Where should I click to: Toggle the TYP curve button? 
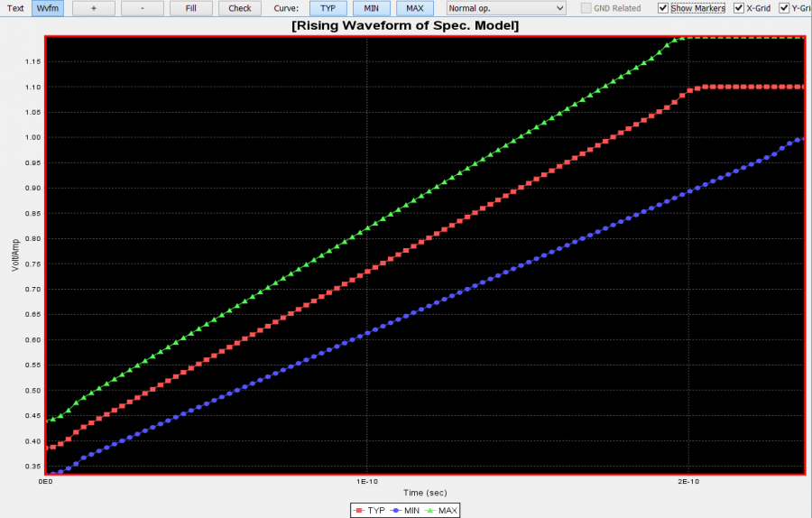point(328,8)
